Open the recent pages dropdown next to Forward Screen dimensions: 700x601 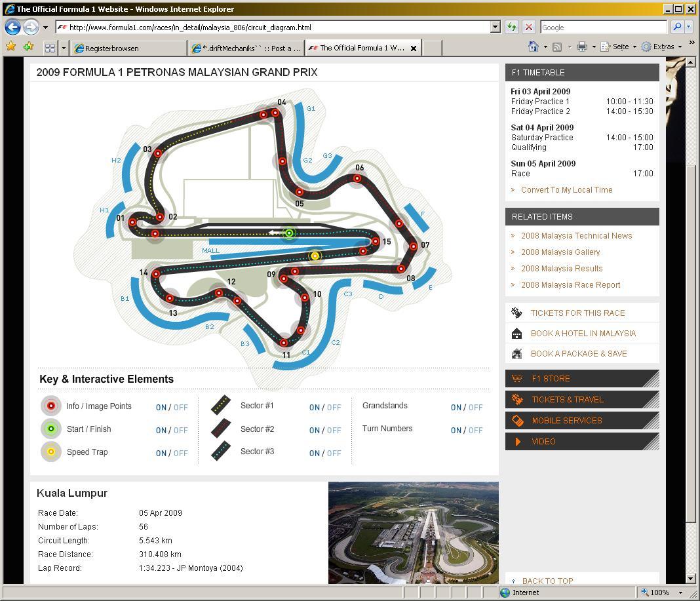(45, 28)
